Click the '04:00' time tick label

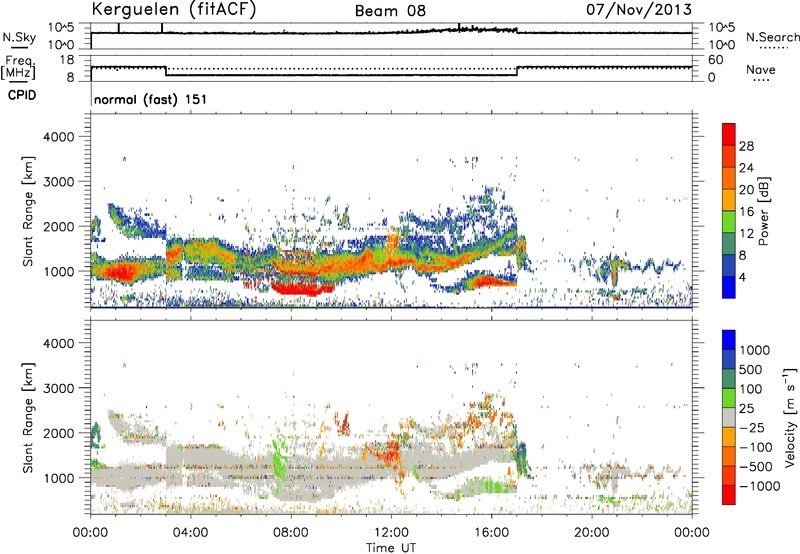(190, 533)
